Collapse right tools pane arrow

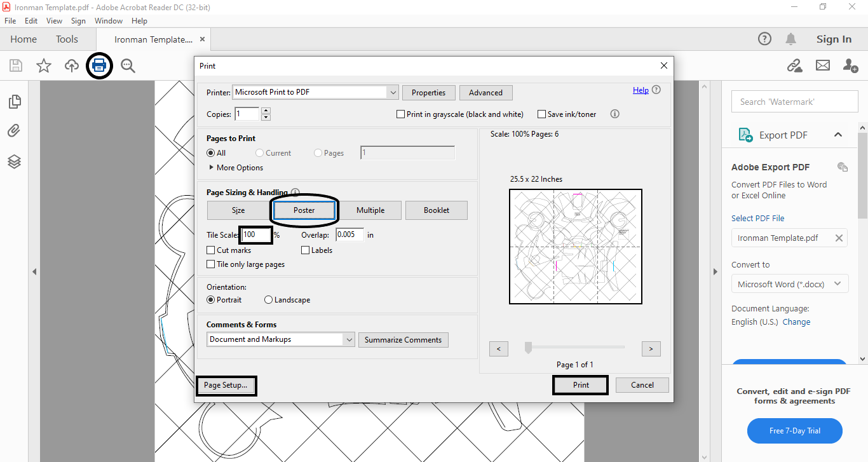click(x=715, y=271)
